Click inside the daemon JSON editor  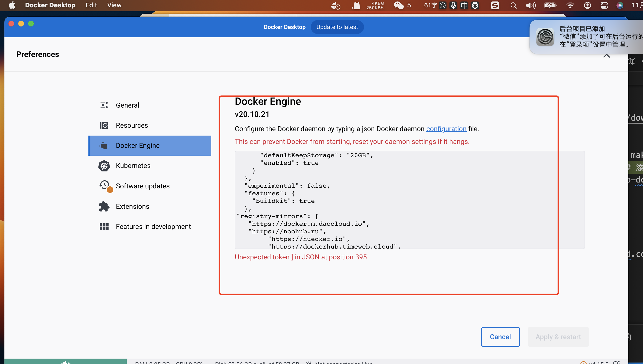coord(409,199)
